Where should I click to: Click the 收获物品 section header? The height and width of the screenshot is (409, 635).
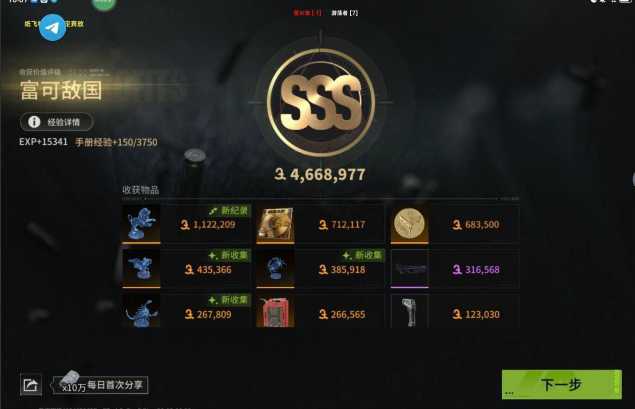pos(141,190)
